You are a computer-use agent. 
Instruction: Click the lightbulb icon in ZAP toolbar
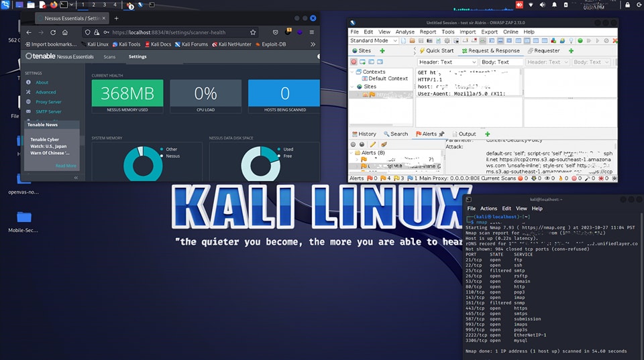click(x=571, y=41)
